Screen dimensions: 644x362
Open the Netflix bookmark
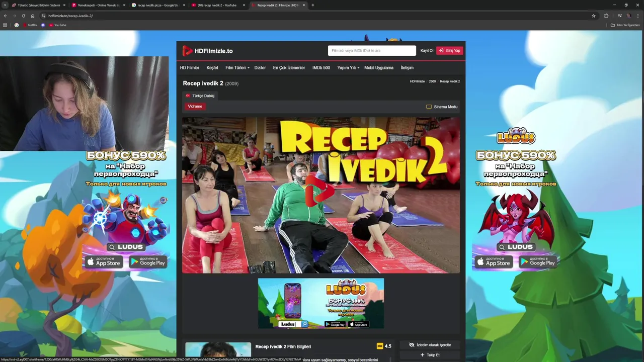(30, 25)
